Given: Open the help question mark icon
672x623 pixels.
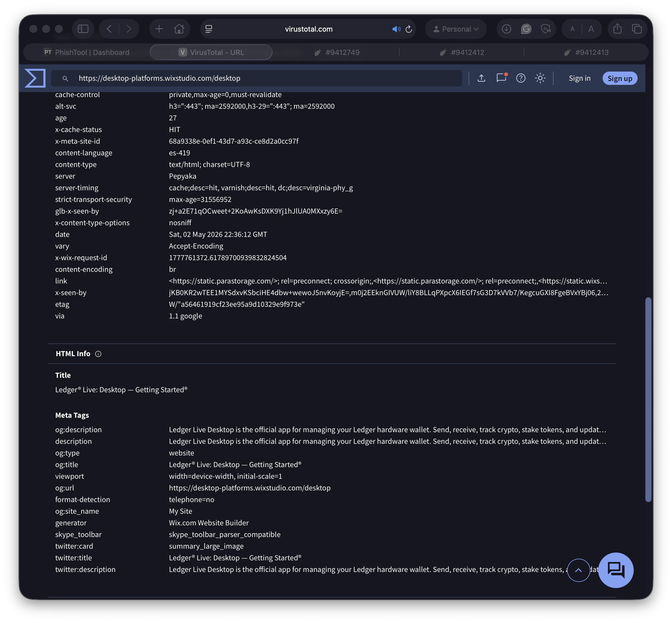Looking at the screenshot, I should point(521,78).
